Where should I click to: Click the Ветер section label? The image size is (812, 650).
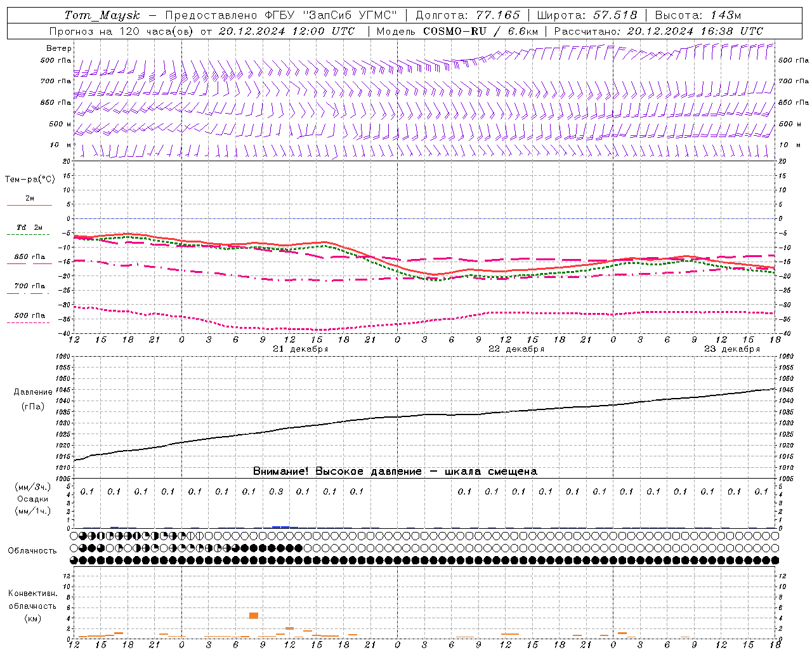click(x=59, y=48)
